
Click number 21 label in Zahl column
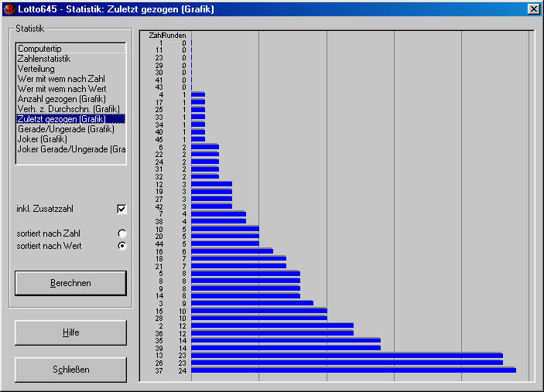coord(159,266)
